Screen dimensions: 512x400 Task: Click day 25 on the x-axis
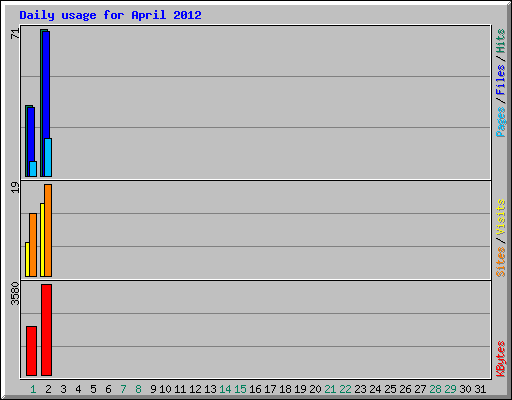[390, 389]
